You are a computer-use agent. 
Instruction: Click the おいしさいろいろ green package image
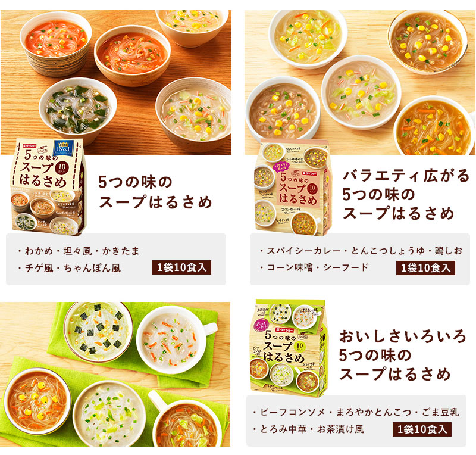[x=289, y=348]
